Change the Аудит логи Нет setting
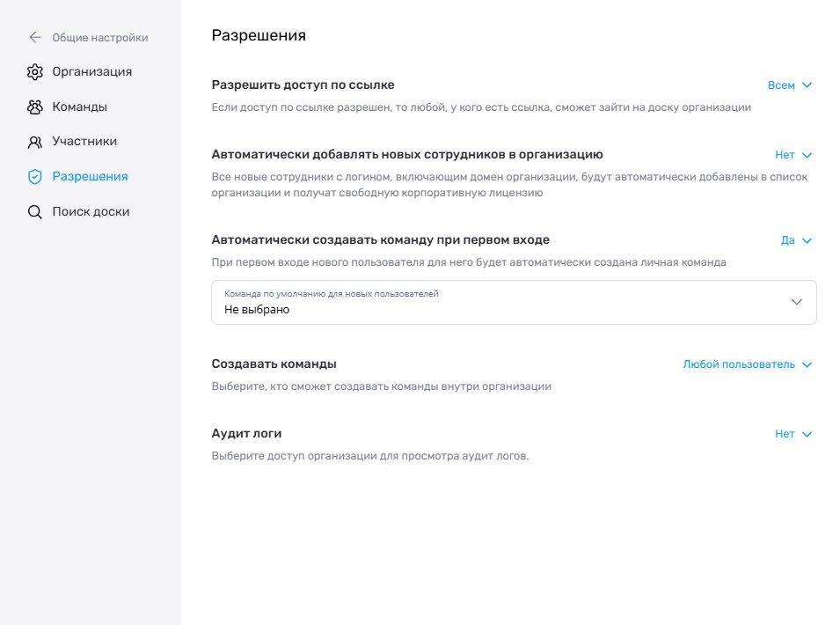The height and width of the screenshot is (625, 840). click(x=793, y=434)
